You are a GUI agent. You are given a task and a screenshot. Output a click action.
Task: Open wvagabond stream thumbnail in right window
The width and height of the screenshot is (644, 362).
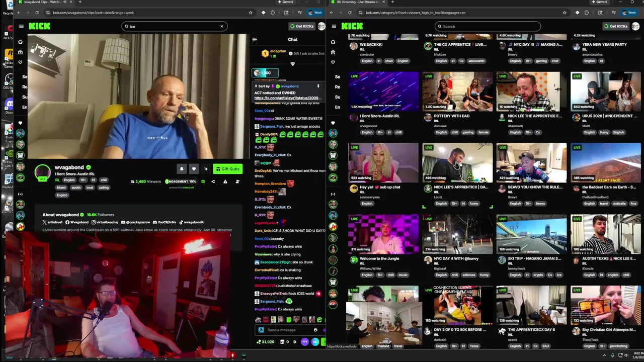pos(383,92)
